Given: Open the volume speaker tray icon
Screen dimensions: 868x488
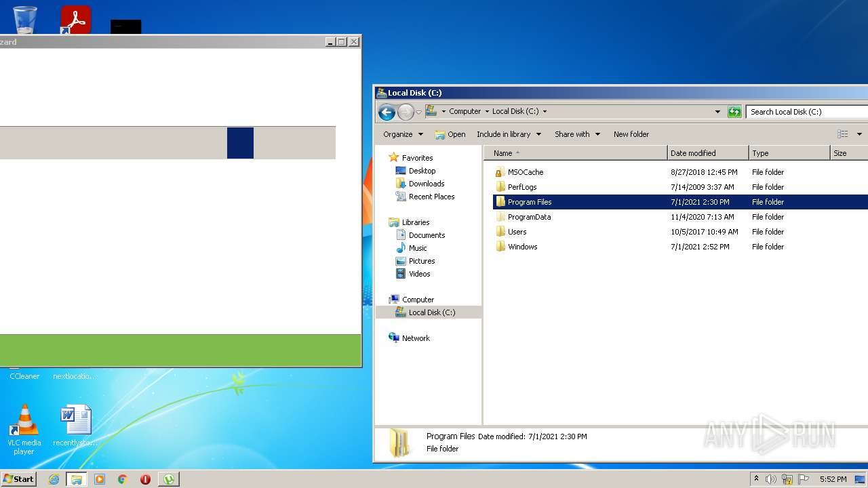Looking at the screenshot, I should coord(771,479).
